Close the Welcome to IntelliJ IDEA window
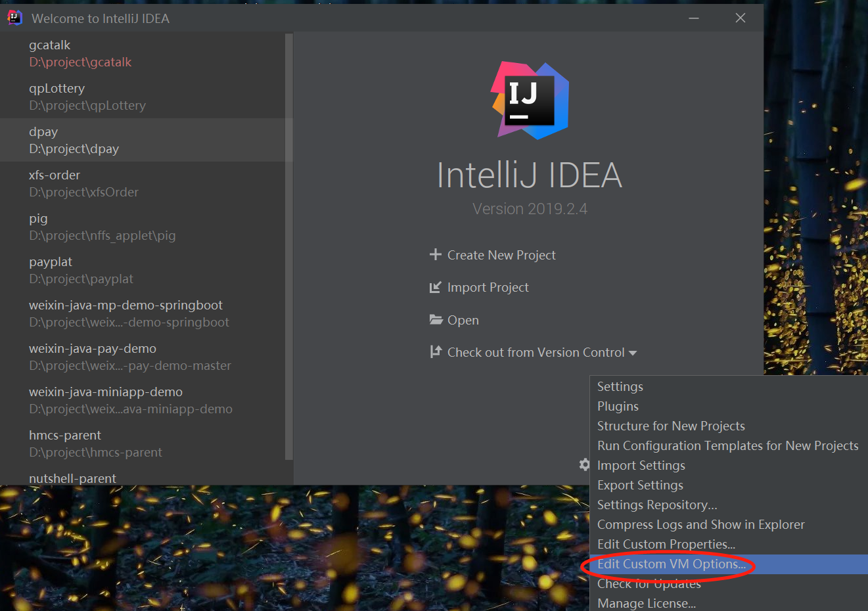868x611 pixels. [x=741, y=18]
